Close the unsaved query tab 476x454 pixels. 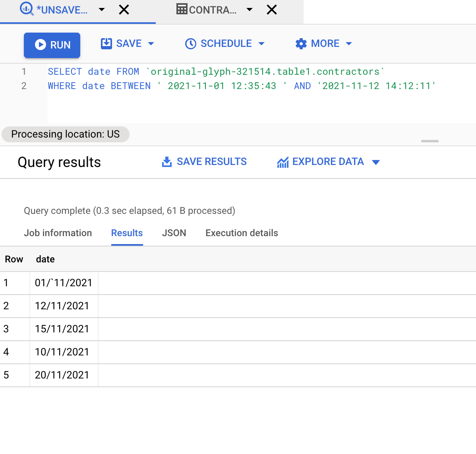coord(124,10)
